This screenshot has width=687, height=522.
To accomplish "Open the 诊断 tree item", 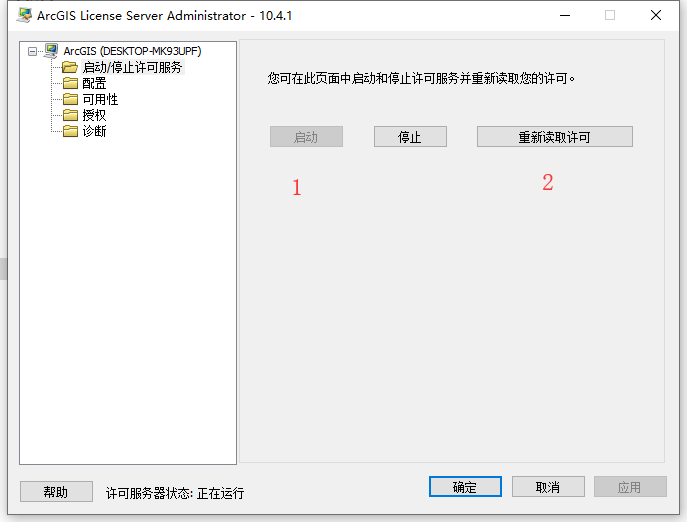I will click(94, 131).
